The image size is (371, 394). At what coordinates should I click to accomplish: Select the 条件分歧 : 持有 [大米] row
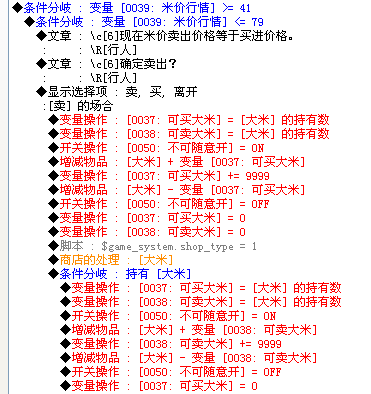coord(120,274)
